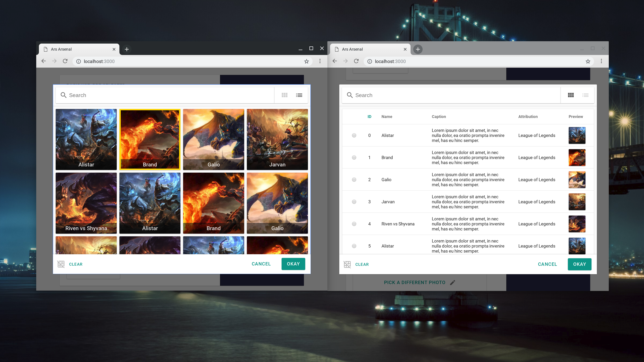Choose the Riven vs Shyvana radio button
This screenshot has width=644, height=362.
click(354, 224)
